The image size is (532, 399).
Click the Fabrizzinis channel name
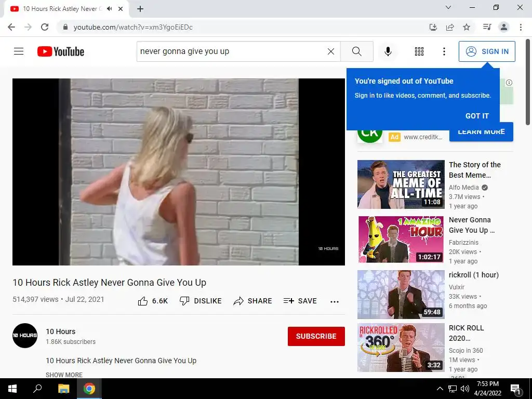(463, 242)
